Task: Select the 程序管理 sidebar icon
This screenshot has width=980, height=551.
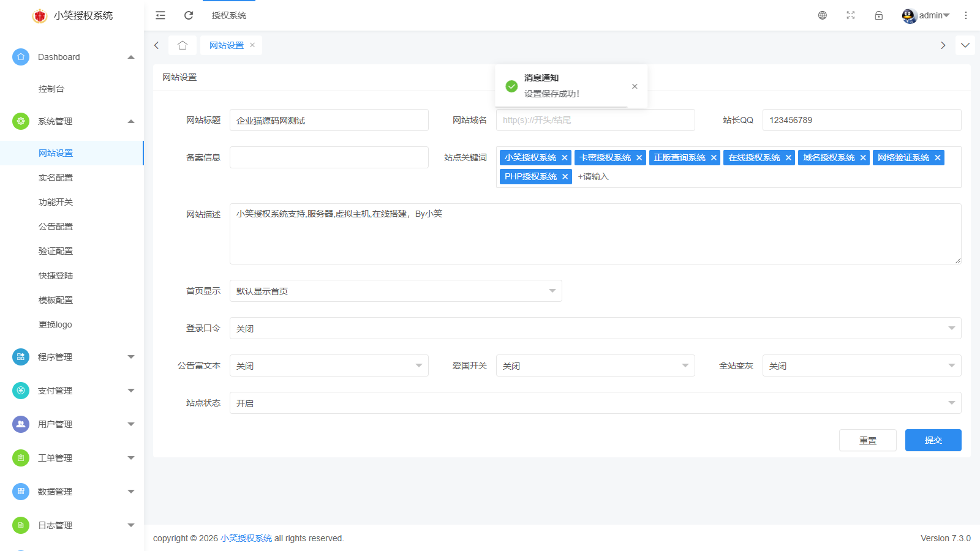Action: (x=20, y=356)
